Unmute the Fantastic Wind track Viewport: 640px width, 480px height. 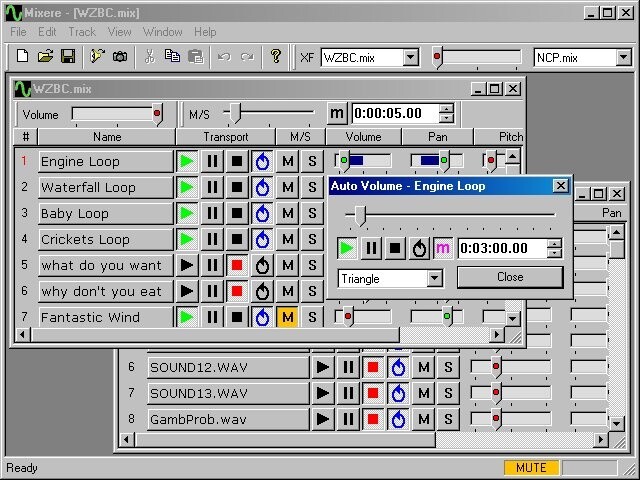(287, 317)
